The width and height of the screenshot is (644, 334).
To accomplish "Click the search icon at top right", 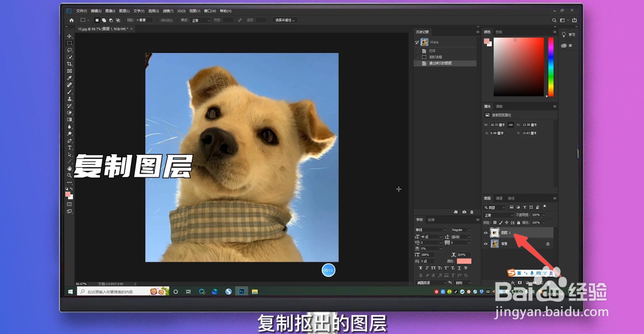I will (x=554, y=20).
